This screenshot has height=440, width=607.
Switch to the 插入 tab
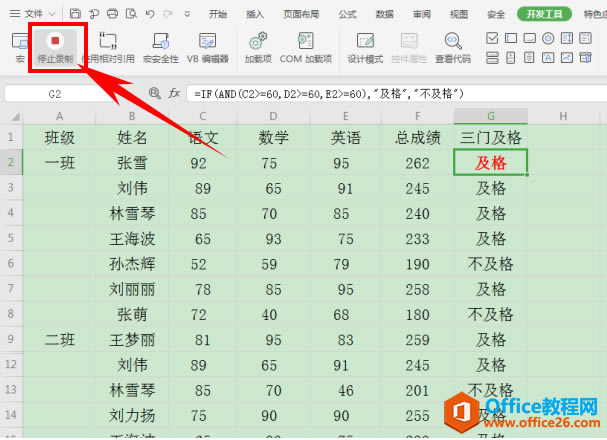(255, 14)
